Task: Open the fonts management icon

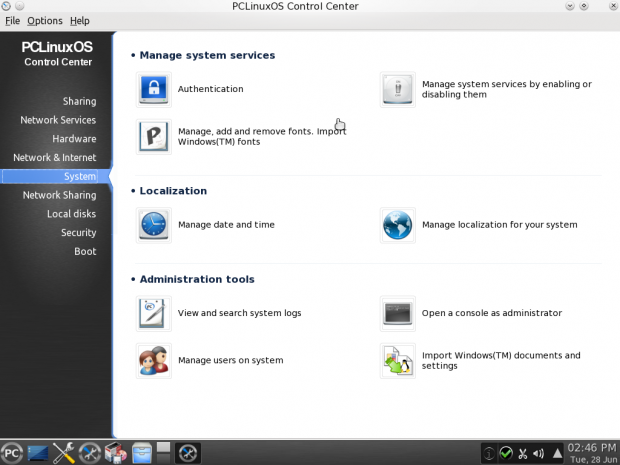Action: [x=153, y=137]
